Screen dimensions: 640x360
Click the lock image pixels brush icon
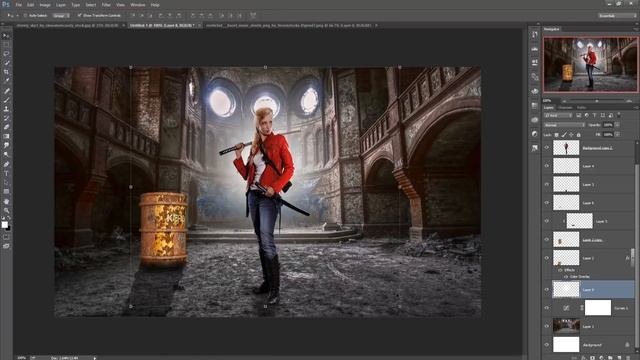pyautogui.click(x=564, y=135)
